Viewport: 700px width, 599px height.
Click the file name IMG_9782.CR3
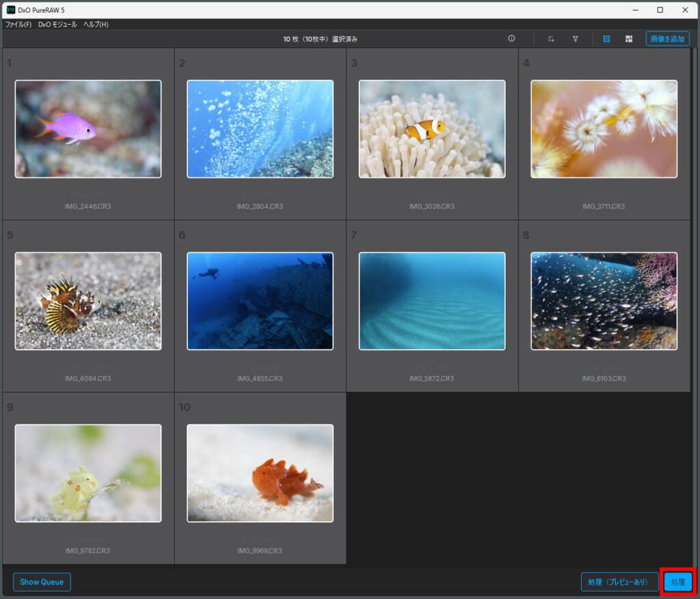[x=87, y=550]
